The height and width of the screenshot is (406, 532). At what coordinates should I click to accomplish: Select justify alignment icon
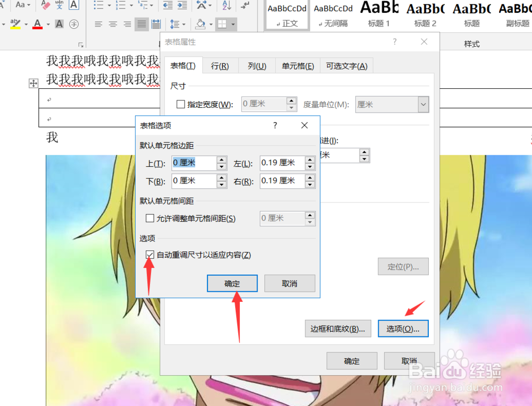coord(142,24)
